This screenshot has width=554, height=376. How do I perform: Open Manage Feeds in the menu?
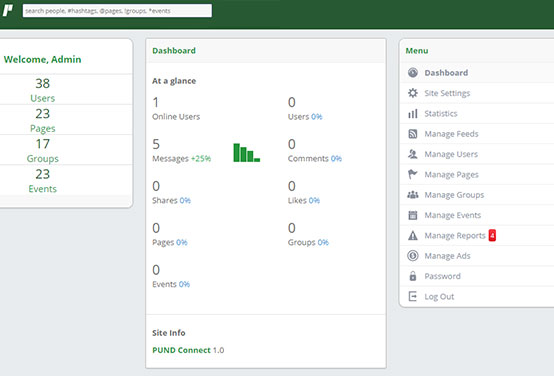[451, 134]
